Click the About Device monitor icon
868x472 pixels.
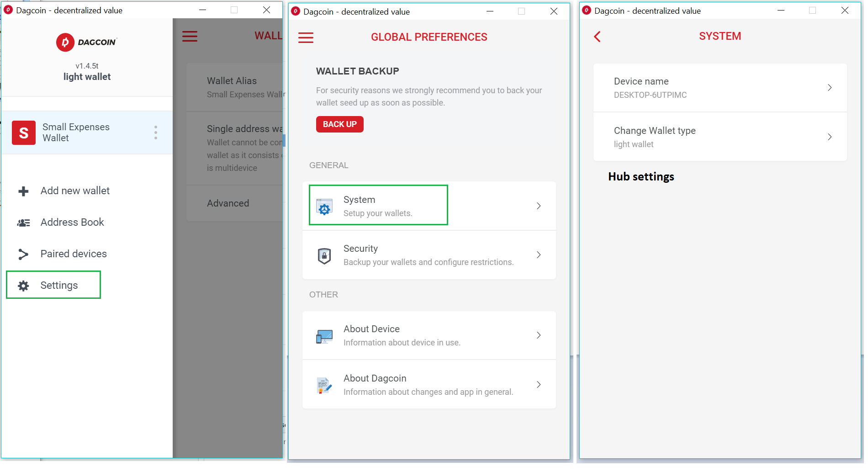coord(324,336)
